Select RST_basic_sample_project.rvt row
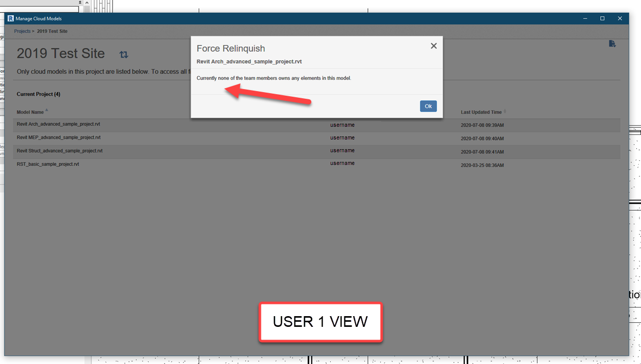 [x=316, y=164]
